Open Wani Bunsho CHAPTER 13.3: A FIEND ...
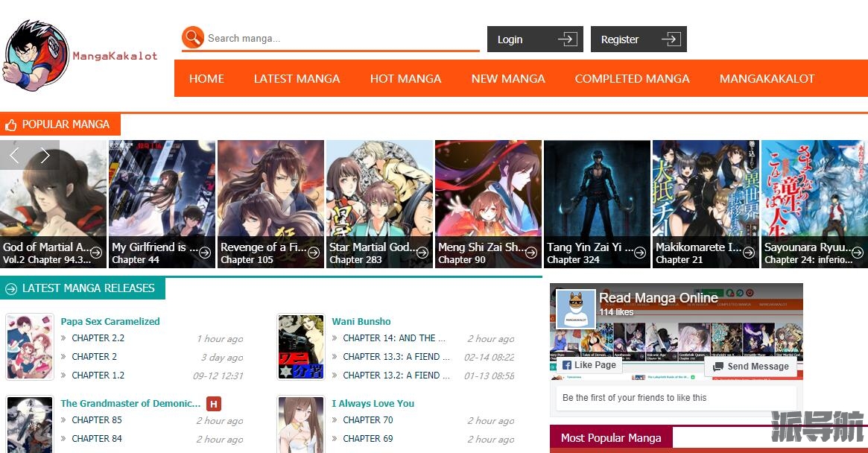Screen dimensions: 868x453 (x=396, y=357)
